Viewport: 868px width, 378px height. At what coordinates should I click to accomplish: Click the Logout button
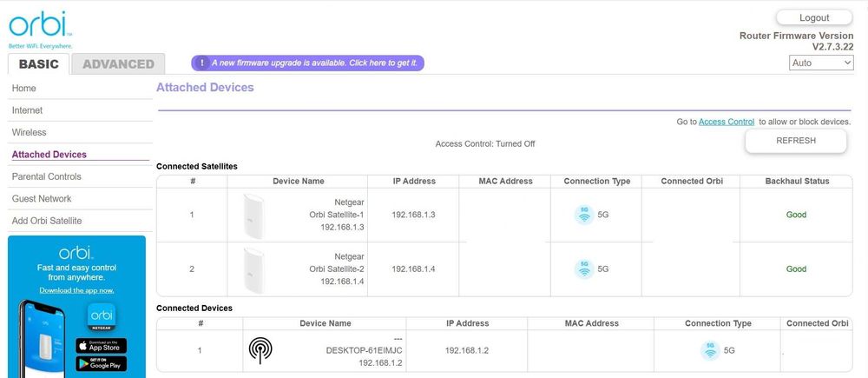[x=814, y=17]
